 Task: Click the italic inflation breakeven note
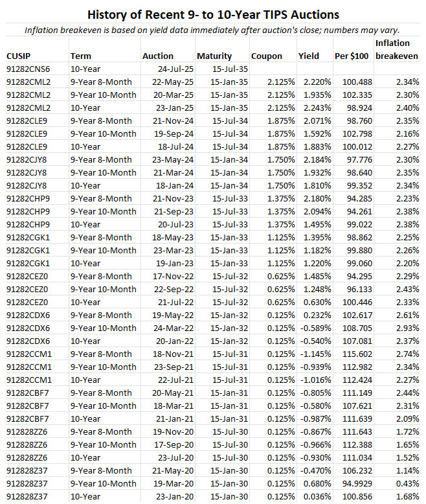[213, 30]
